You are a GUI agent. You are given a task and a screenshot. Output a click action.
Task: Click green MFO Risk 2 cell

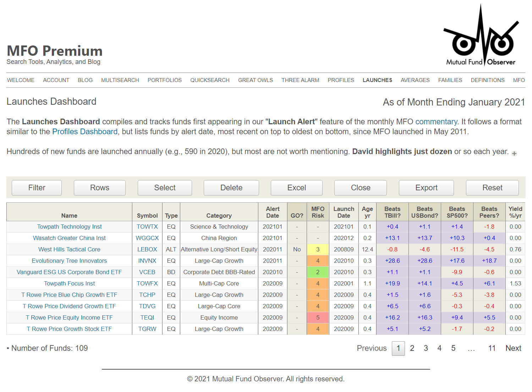click(318, 272)
